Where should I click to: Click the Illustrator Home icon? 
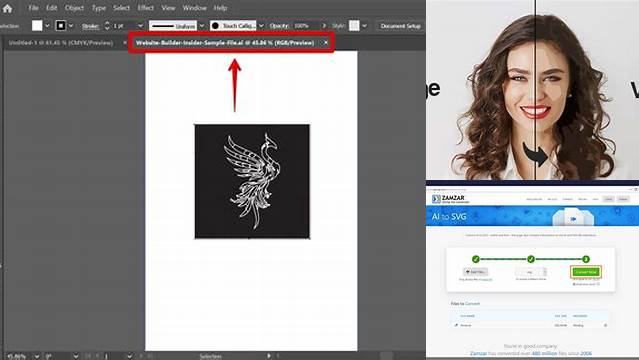pyautogui.click(x=7, y=8)
